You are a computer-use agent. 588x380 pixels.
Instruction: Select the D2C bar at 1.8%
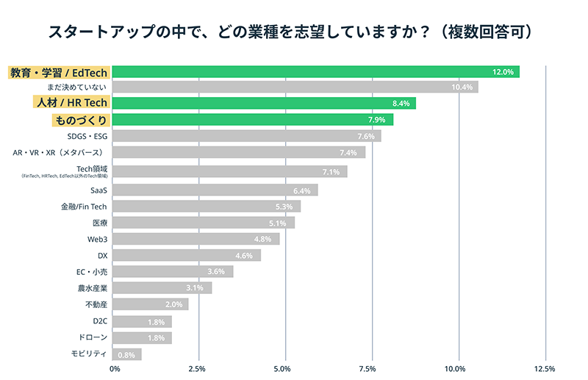coord(142,321)
